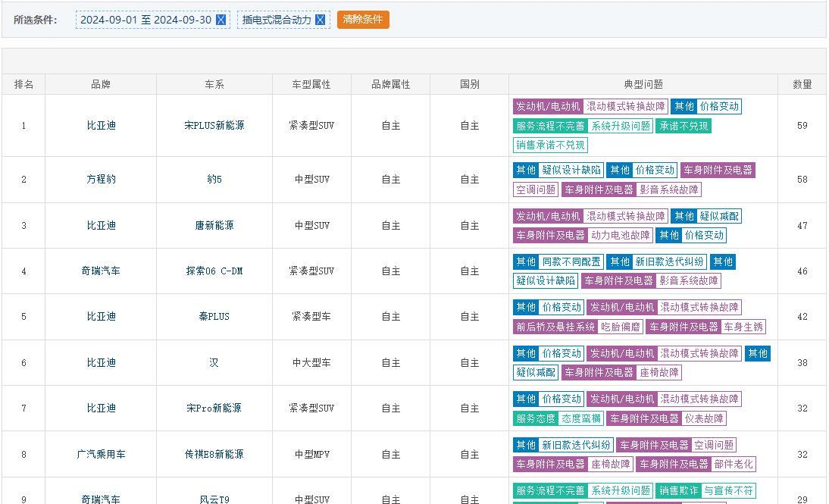Screen dimensions: 829x504
Task: Click 新旧款迭代纠纷 tag in 探索06 row
Action: [x=669, y=261]
